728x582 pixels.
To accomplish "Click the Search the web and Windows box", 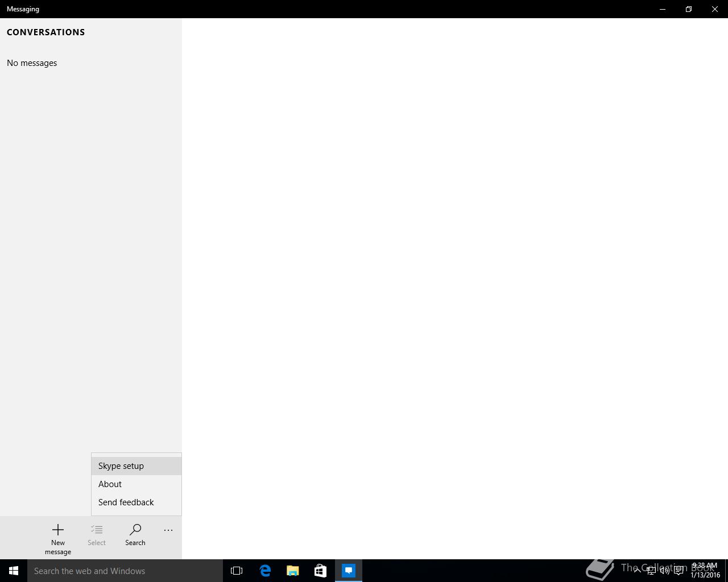I will (125, 571).
